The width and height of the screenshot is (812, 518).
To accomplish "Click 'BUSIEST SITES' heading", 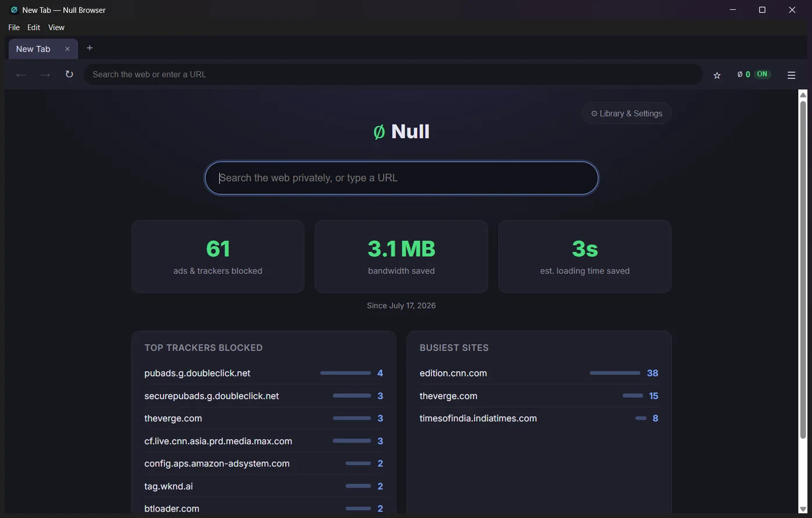I will click(454, 347).
